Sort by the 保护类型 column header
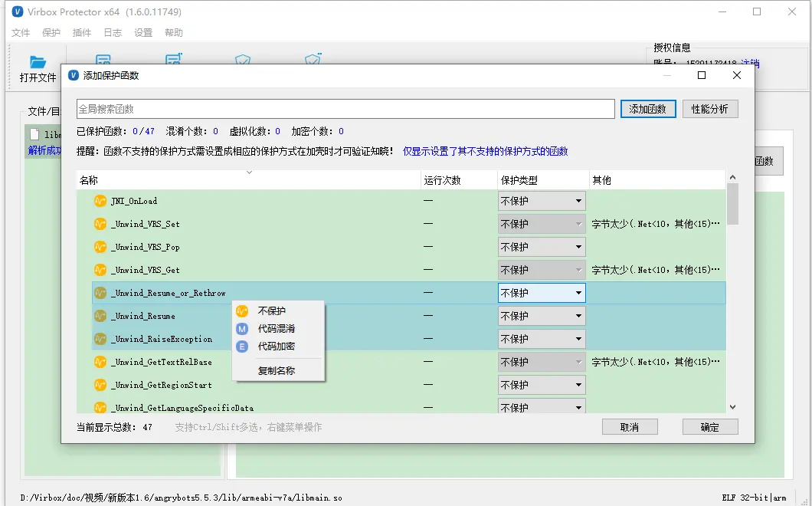 point(543,180)
